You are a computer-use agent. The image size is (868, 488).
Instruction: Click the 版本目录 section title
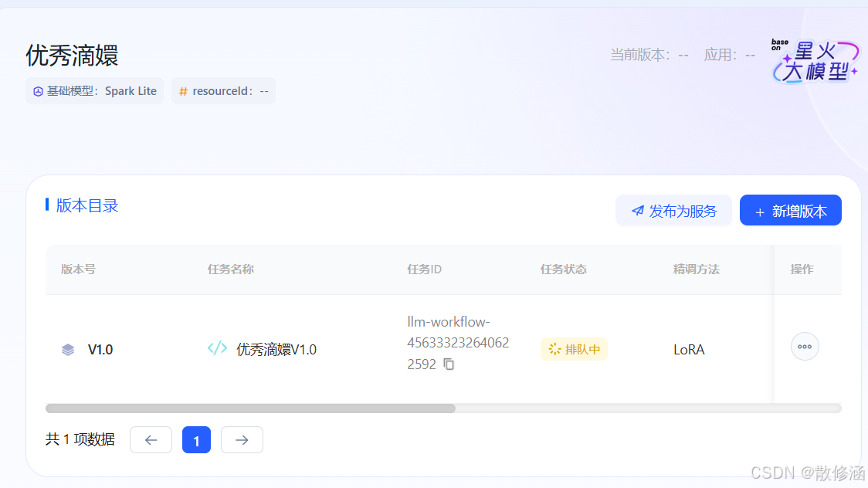[x=87, y=205]
